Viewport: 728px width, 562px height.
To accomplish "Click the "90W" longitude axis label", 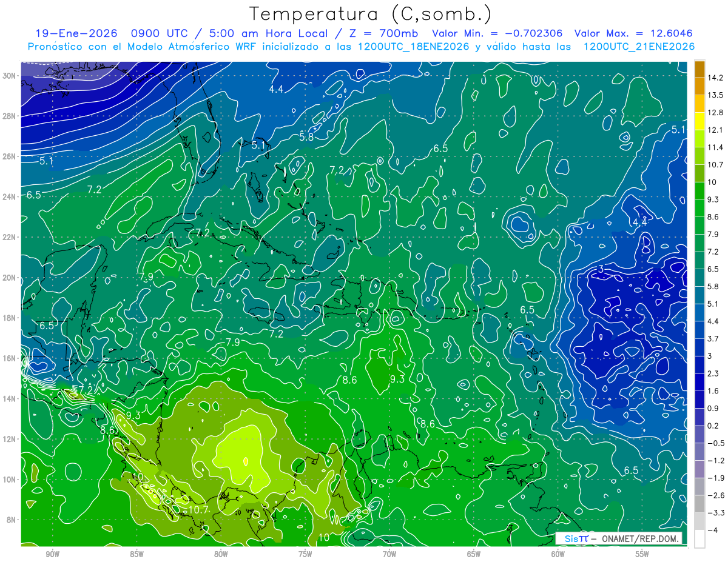I will (52, 554).
